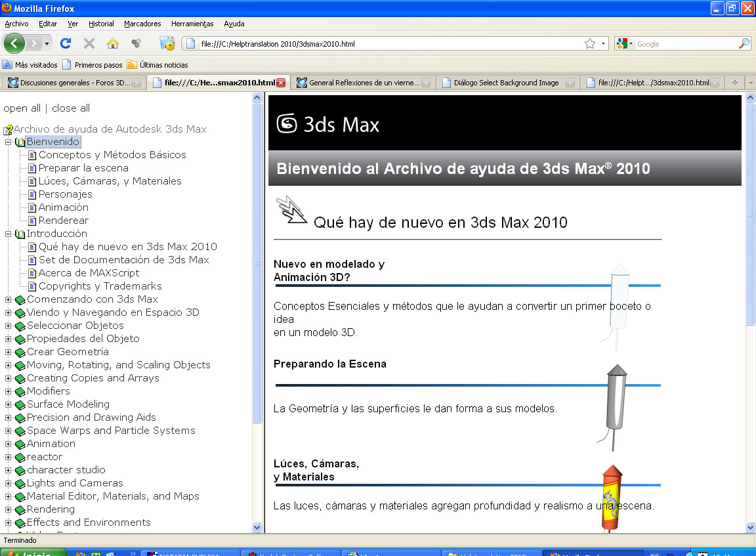Image resolution: width=756 pixels, height=556 pixels.
Task: Expand Crear Geometría node
Action: pyautogui.click(x=8, y=352)
